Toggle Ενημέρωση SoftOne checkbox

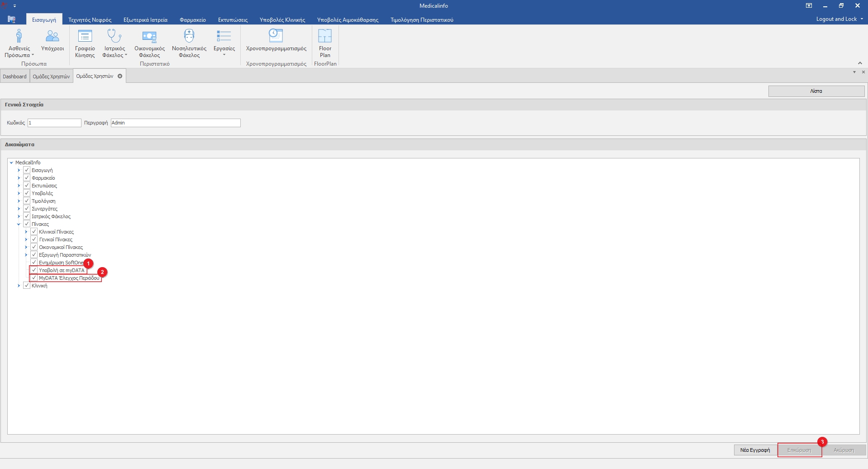click(34, 263)
